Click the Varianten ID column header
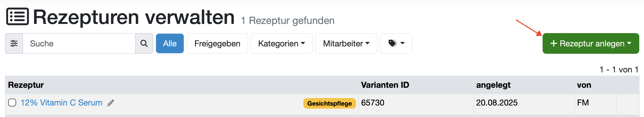644x117 pixels. [x=385, y=85]
